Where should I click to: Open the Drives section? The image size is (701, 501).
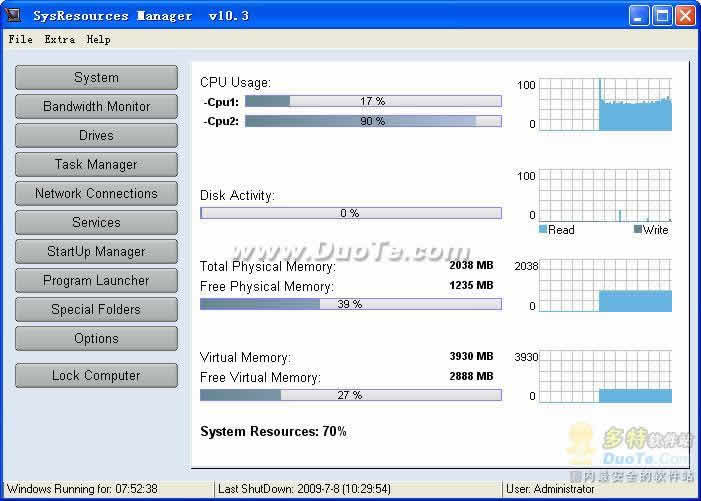96,135
